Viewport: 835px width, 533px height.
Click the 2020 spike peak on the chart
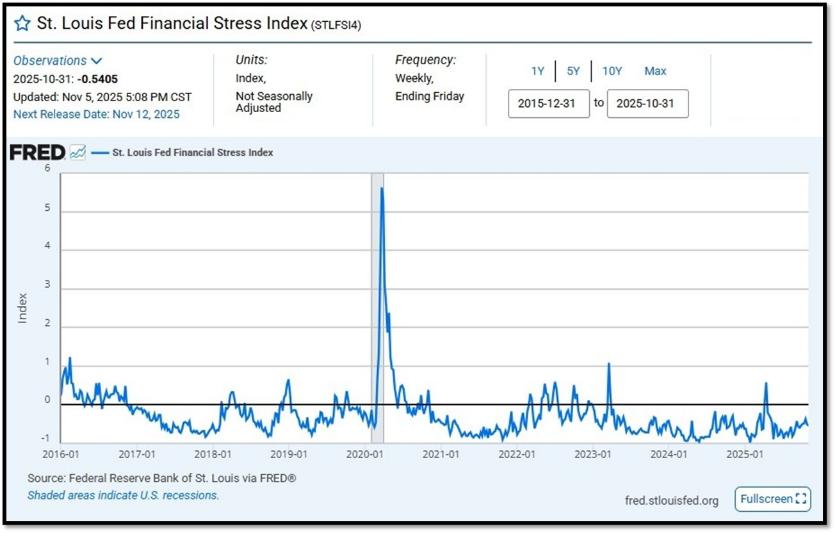click(382, 188)
